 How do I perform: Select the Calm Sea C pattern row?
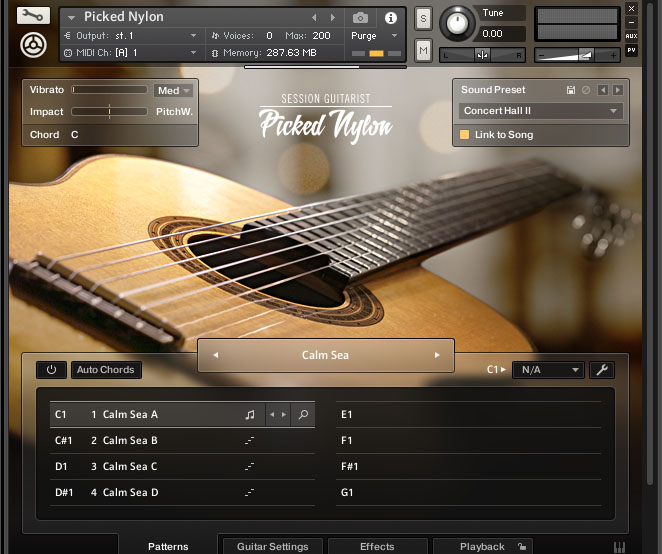pyautogui.click(x=182, y=467)
